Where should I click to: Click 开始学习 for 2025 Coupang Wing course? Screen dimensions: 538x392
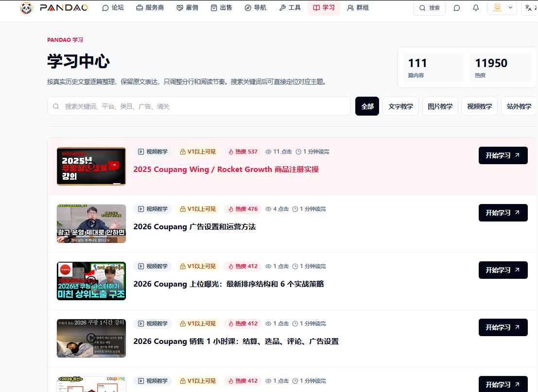[503, 155]
